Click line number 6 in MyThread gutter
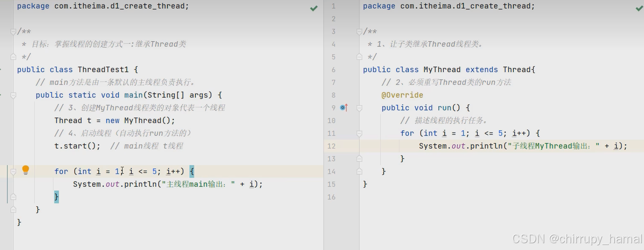 [x=333, y=70]
